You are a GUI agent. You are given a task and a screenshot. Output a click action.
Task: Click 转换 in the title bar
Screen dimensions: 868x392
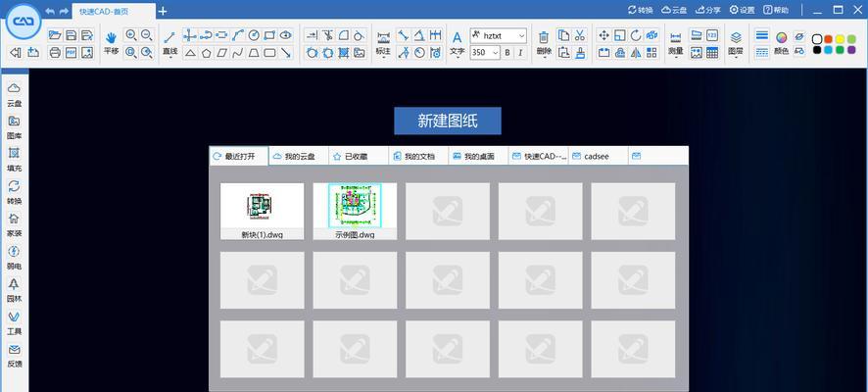[641, 10]
